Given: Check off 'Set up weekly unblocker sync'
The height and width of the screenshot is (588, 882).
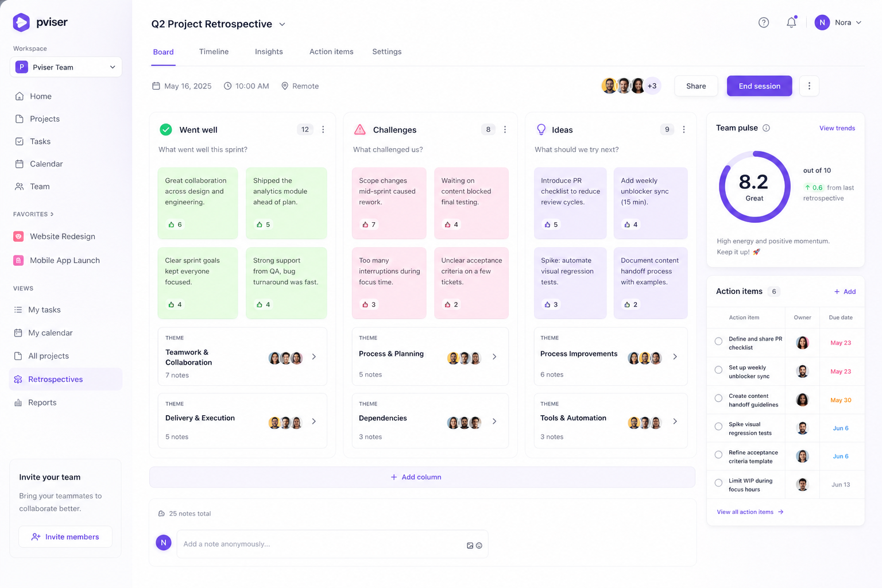Looking at the screenshot, I should coord(718,370).
